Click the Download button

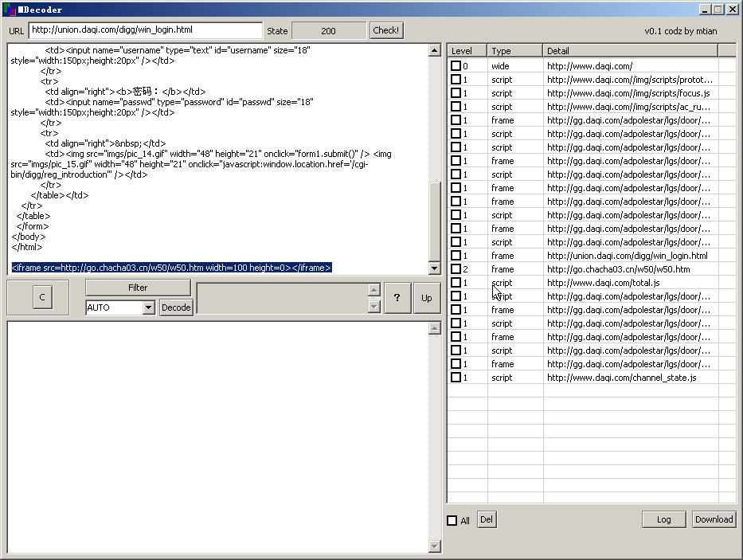coord(714,519)
